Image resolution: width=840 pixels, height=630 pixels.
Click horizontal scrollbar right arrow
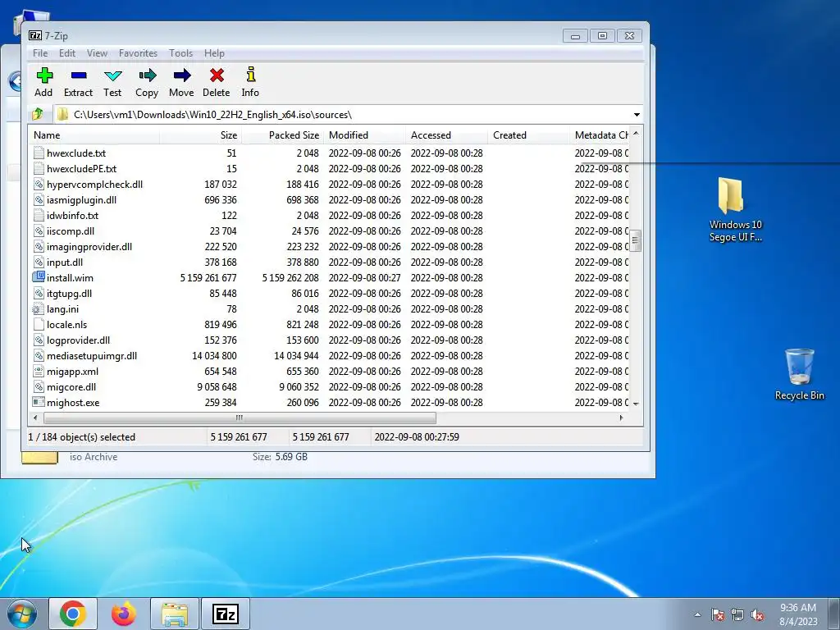tap(621, 418)
